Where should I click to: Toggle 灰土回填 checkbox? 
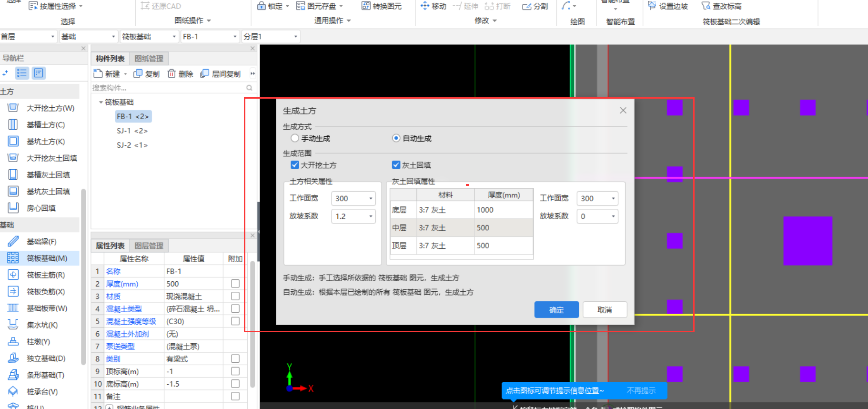pos(396,165)
